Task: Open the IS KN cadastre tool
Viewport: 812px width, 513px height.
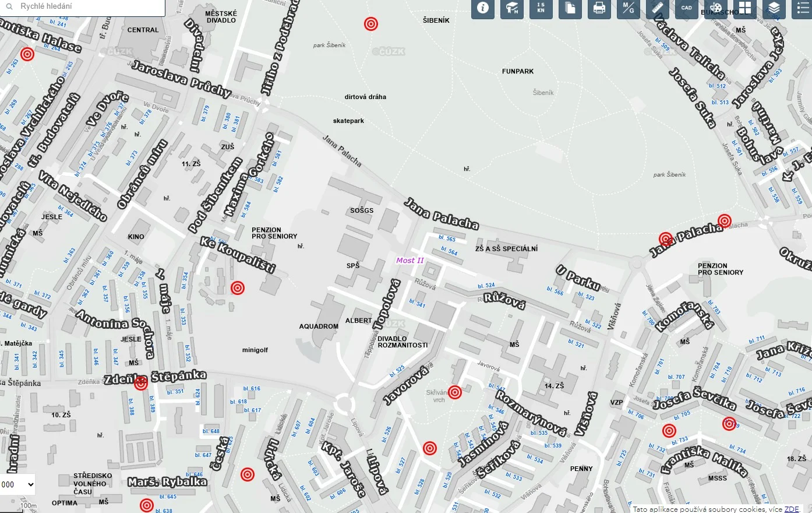Action: 541,9
